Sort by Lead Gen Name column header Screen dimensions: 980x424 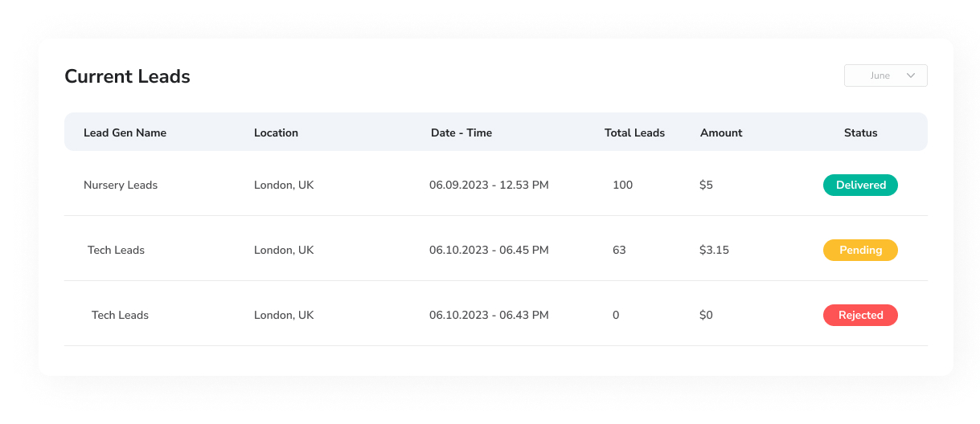coord(125,132)
